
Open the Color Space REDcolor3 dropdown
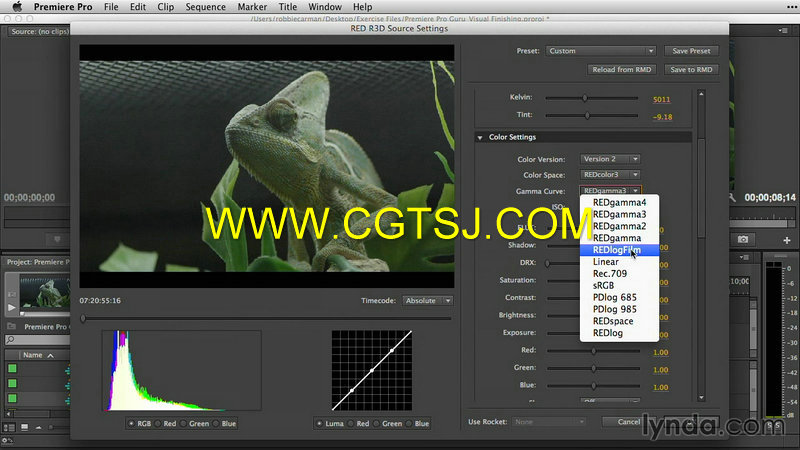[610, 174]
